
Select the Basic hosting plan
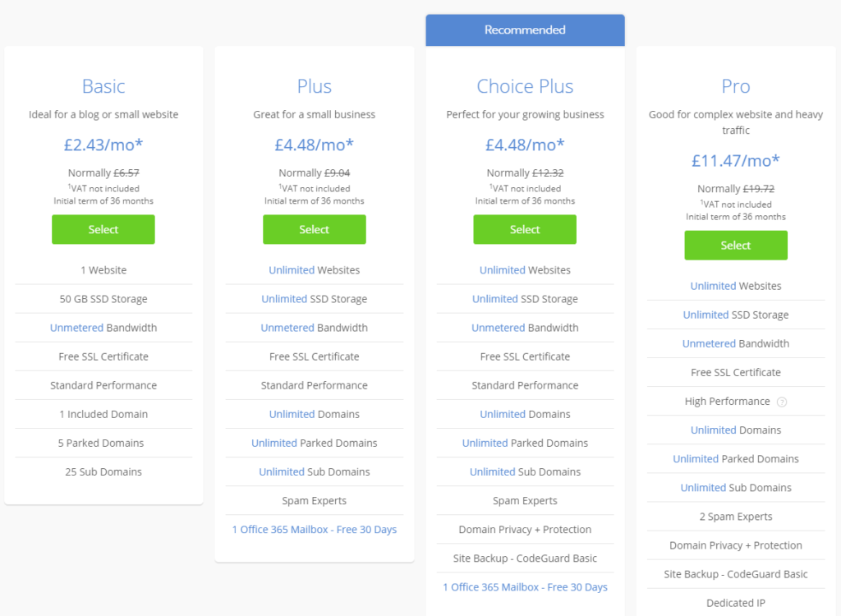(x=103, y=229)
